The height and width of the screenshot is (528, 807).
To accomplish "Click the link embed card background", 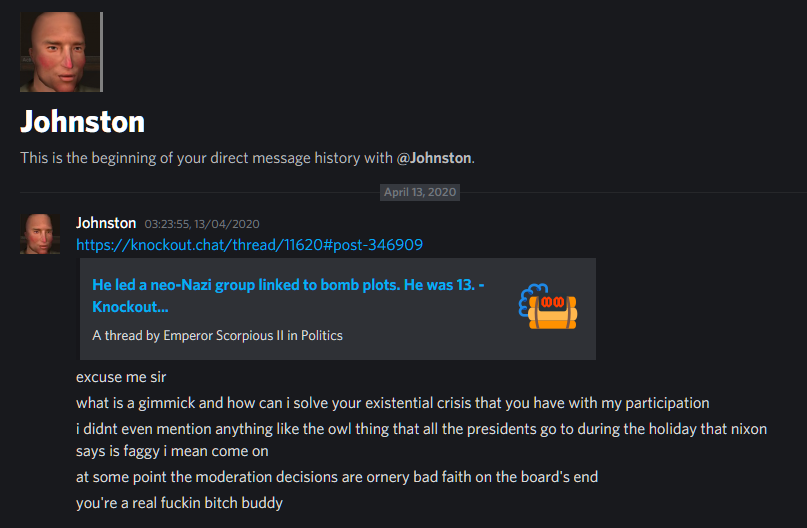I will point(338,309).
